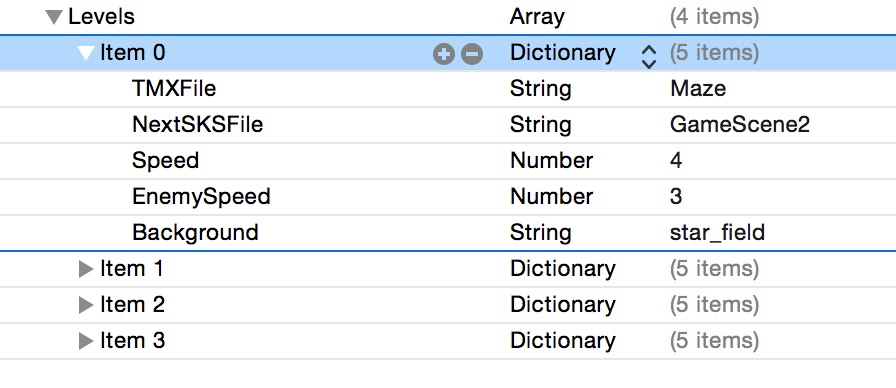Select the Item 3 row label
Screen dimensions: 896x388
[133, 341]
